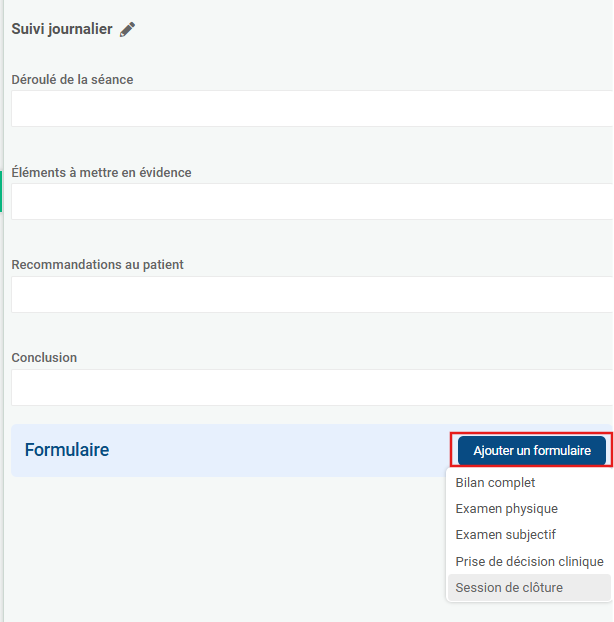Click the Déroulé de la séance label
Viewport: 614px width, 622px height.
72,80
